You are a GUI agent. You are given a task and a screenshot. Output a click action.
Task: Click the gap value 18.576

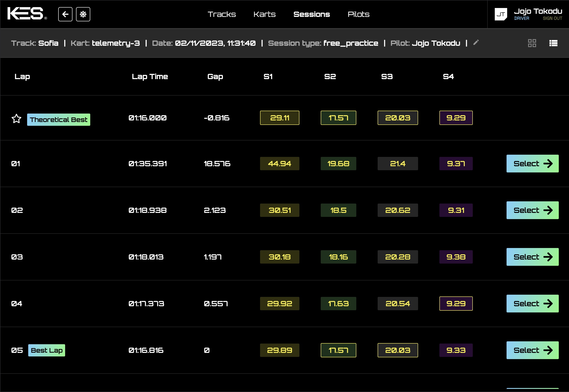click(217, 164)
